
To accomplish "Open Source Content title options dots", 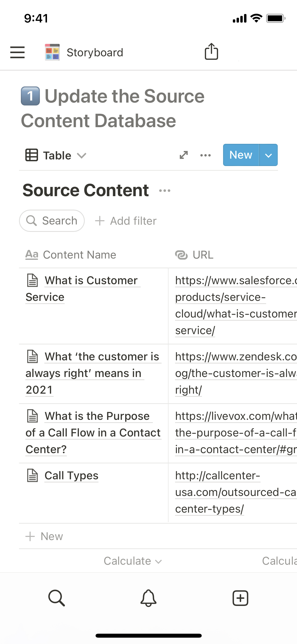I will [x=165, y=191].
